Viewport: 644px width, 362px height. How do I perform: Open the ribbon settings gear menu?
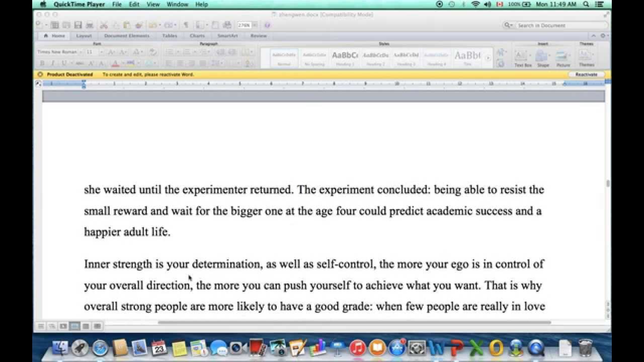603,36
